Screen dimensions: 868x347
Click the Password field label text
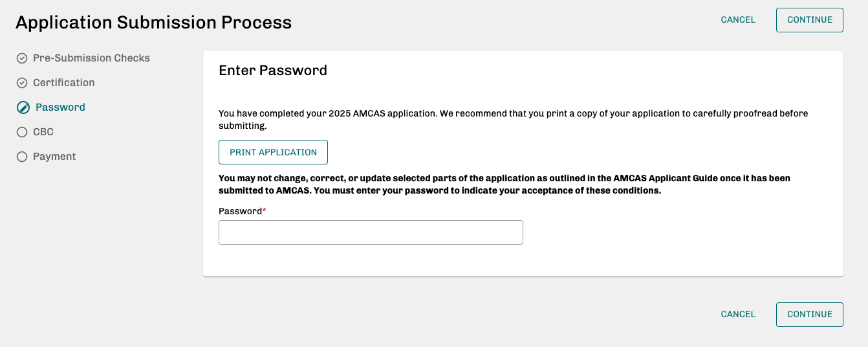pos(241,211)
